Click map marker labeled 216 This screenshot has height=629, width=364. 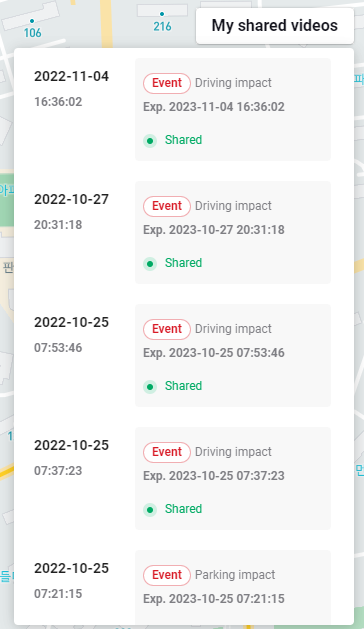click(162, 22)
